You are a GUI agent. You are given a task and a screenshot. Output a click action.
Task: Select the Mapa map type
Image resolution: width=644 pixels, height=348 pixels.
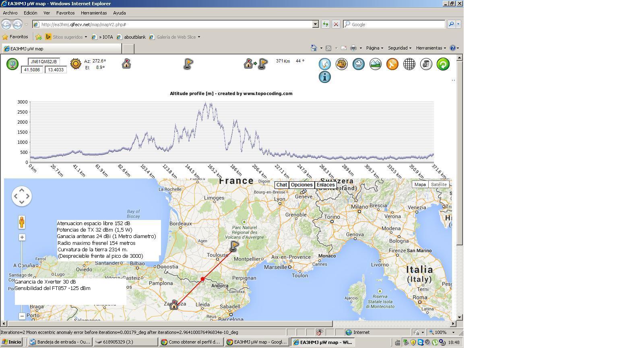click(420, 184)
